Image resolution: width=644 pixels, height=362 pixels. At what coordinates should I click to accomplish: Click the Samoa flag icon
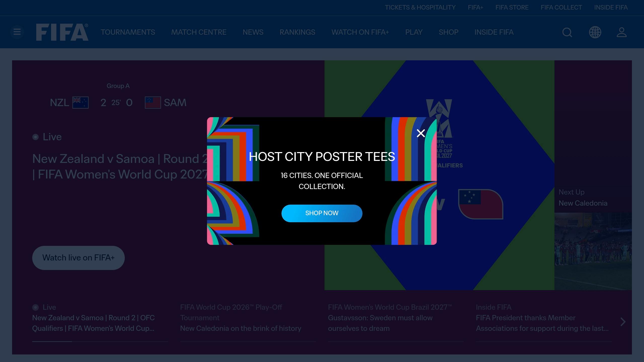point(153,103)
